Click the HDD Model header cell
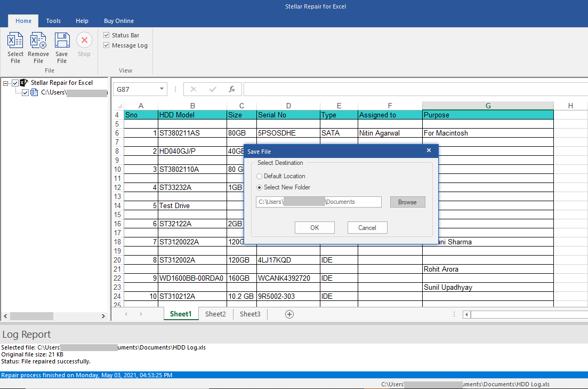 (x=192, y=115)
